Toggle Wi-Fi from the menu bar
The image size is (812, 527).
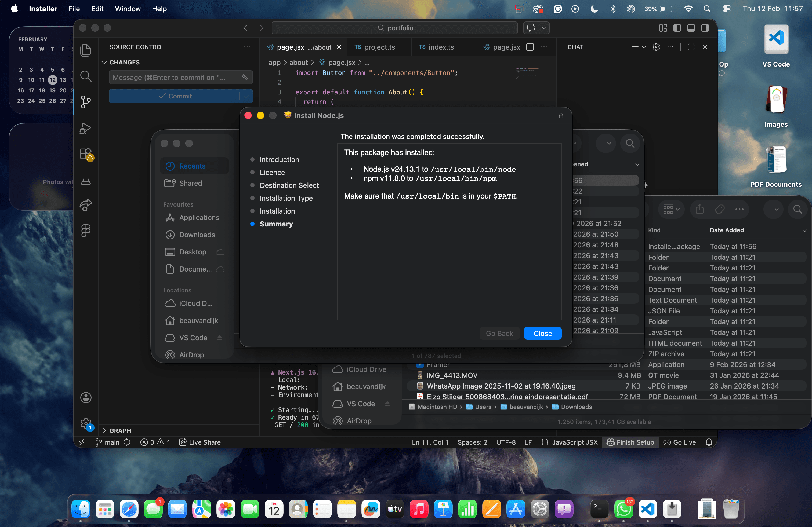tap(688, 9)
